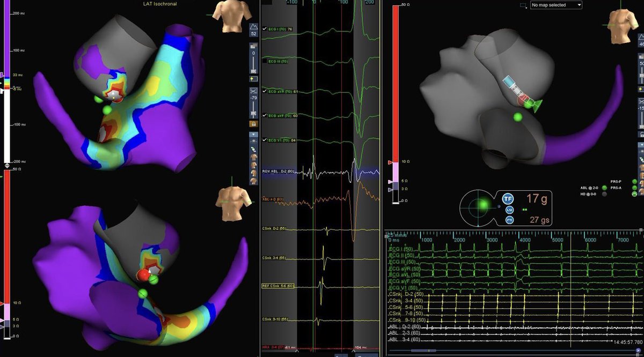
Task: Click the PRS-A green status dot
Action: pyautogui.click(x=634, y=188)
